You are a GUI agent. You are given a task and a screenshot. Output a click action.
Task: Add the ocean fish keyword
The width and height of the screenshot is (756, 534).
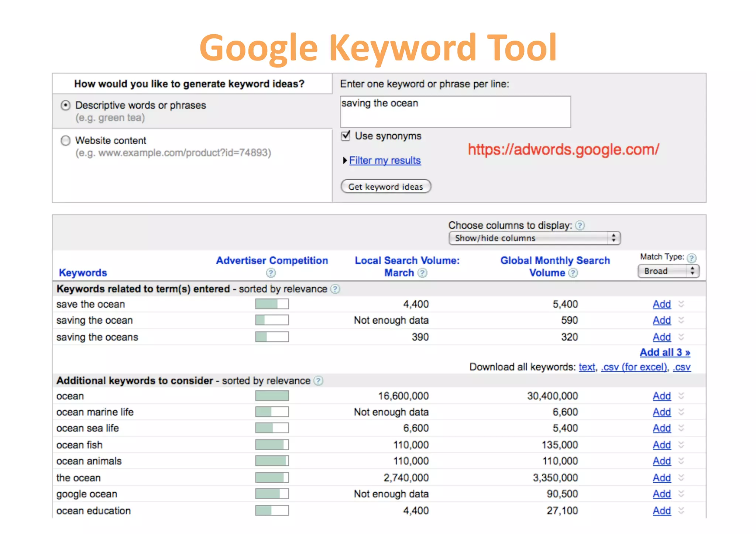click(661, 445)
